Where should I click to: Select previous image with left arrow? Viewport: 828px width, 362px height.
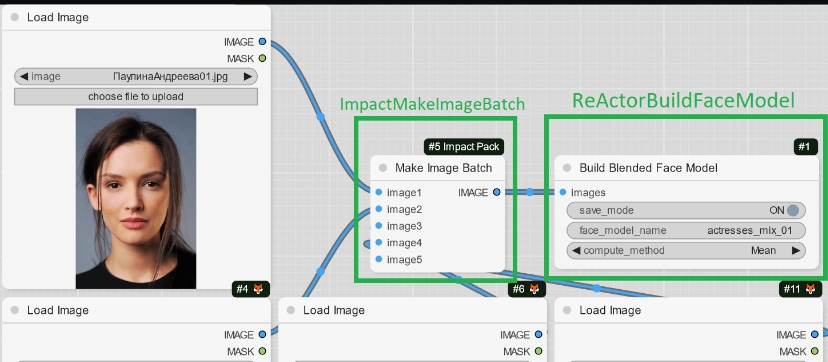click(x=24, y=77)
